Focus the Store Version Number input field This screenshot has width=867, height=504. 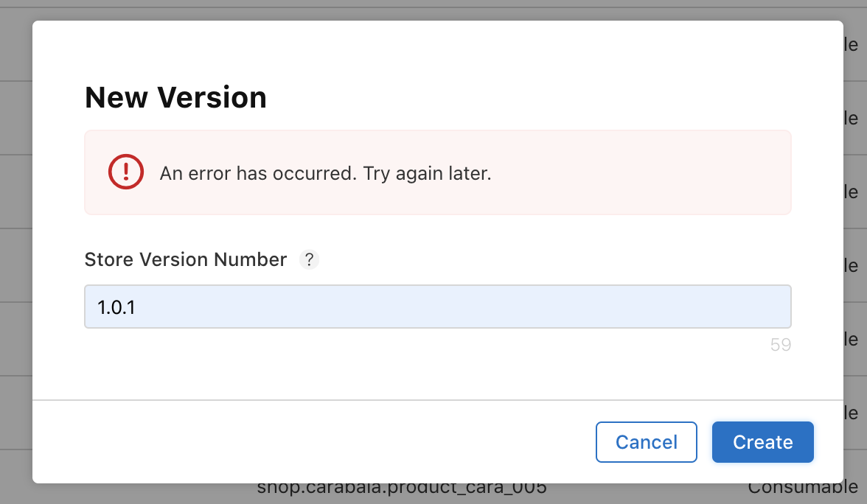[437, 307]
